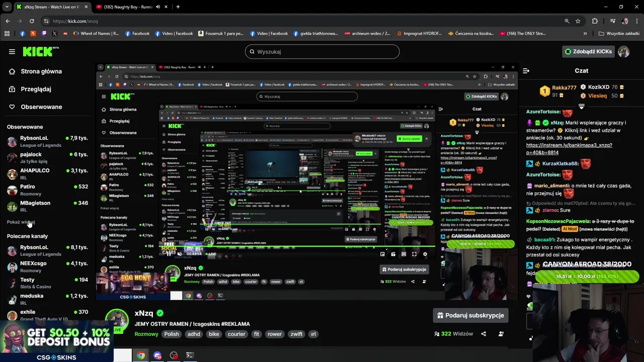
Task: Open the apps grid icon in bookmarks bar
Action: (7, 34)
